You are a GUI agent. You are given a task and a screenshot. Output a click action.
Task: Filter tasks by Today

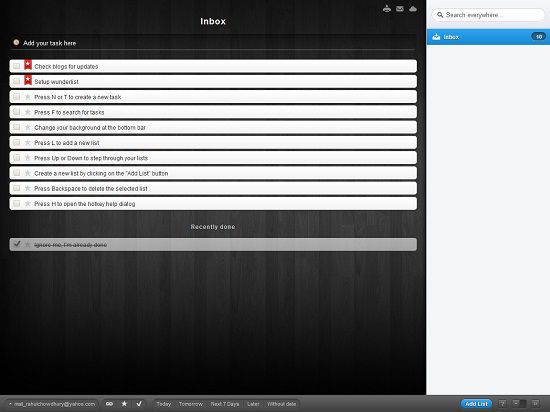pyautogui.click(x=163, y=404)
